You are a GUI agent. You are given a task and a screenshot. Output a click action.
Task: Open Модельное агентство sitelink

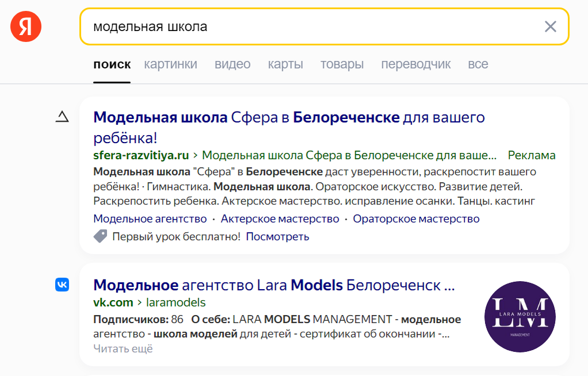tap(150, 218)
